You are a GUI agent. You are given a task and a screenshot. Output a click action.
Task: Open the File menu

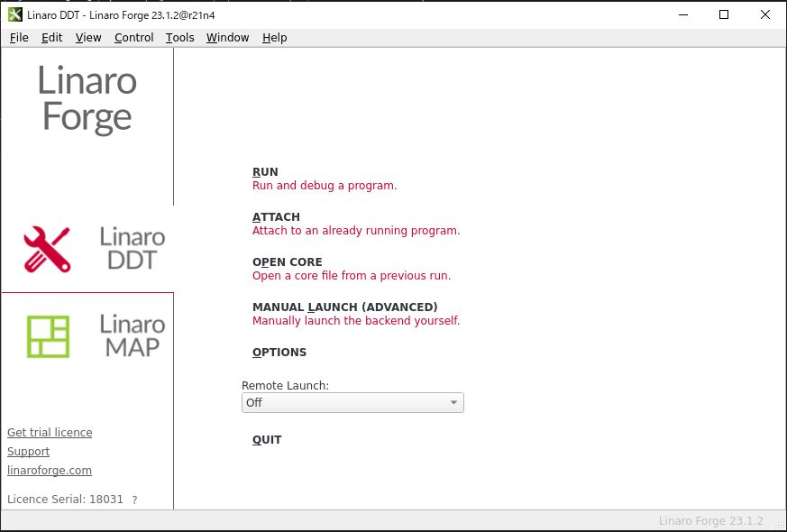pos(19,38)
